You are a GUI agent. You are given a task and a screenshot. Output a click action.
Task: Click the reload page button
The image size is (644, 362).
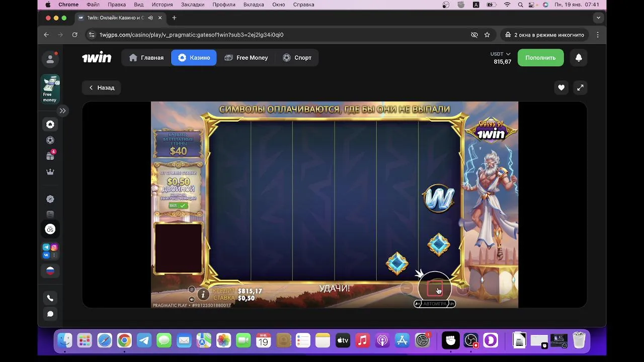click(x=74, y=35)
